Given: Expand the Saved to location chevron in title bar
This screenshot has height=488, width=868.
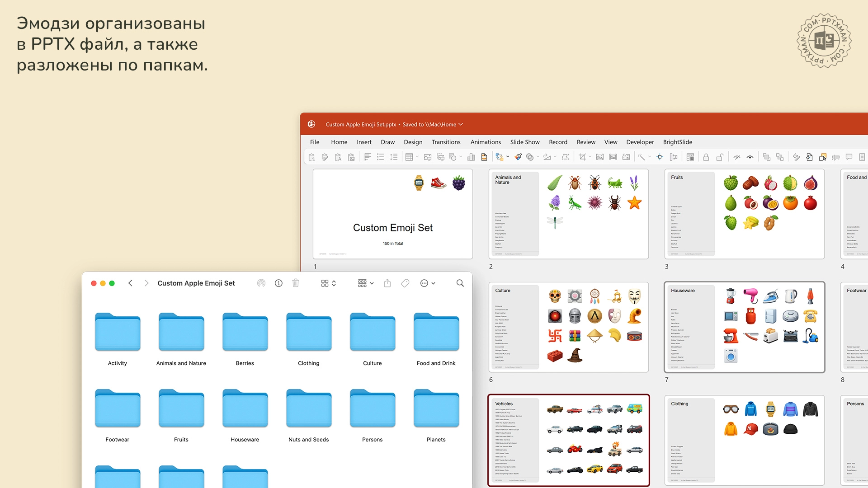Looking at the screenshot, I should [x=461, y=124].
